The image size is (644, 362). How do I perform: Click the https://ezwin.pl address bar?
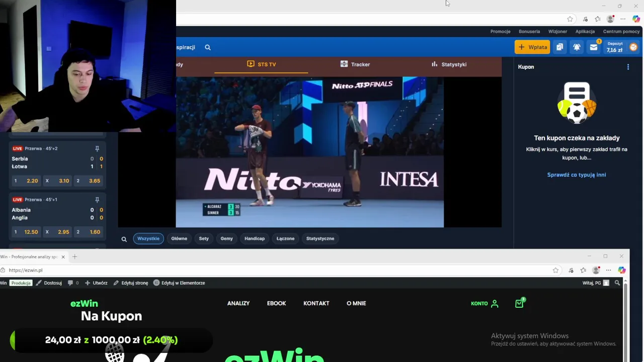click(x=277, y=270)
